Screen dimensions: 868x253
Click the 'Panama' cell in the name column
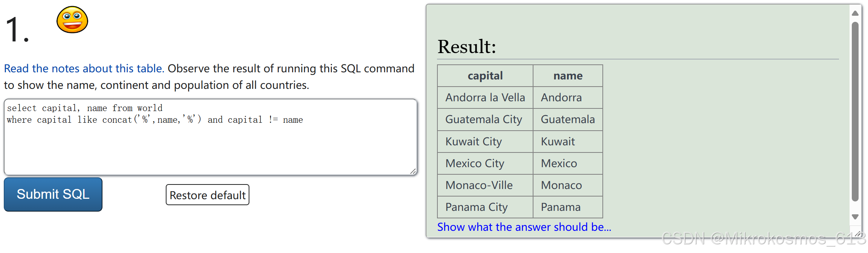point(561,207)
